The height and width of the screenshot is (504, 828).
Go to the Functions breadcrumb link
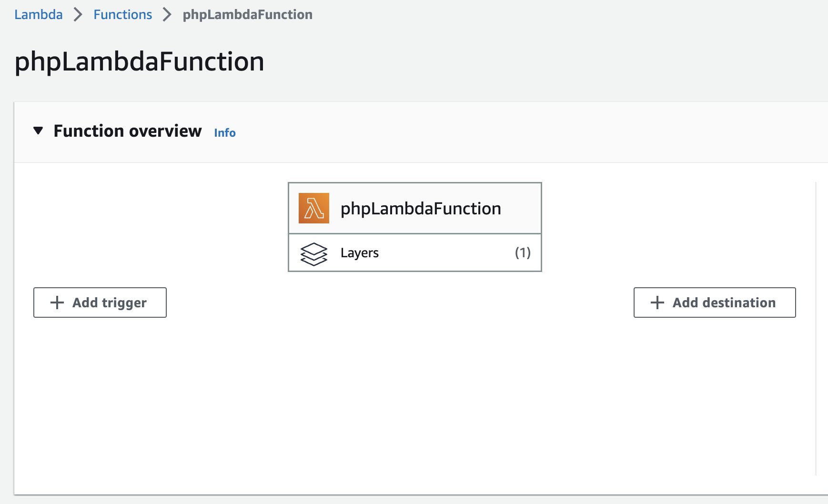[x=122, y=15]
